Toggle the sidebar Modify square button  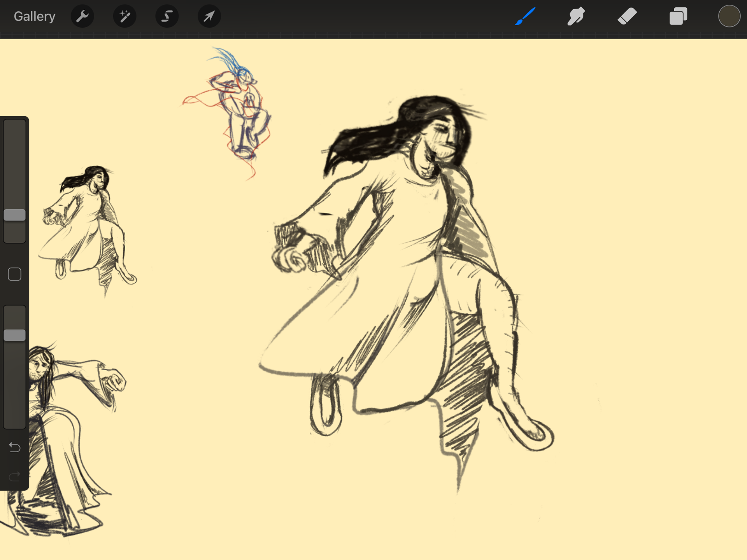15,274
